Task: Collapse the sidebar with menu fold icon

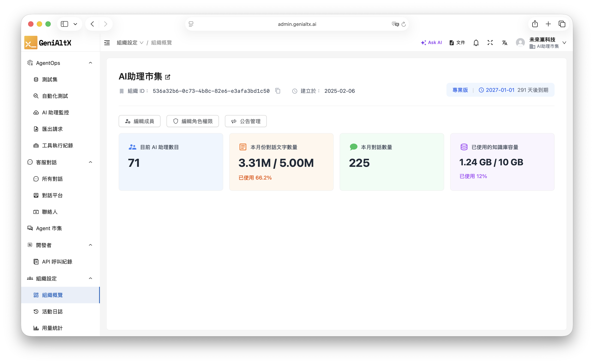Action: point(107,43)
